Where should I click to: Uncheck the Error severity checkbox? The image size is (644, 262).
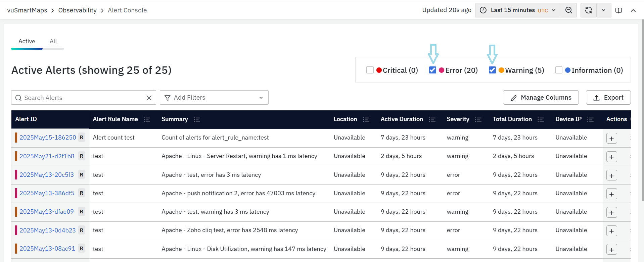(x=432, y=70)
